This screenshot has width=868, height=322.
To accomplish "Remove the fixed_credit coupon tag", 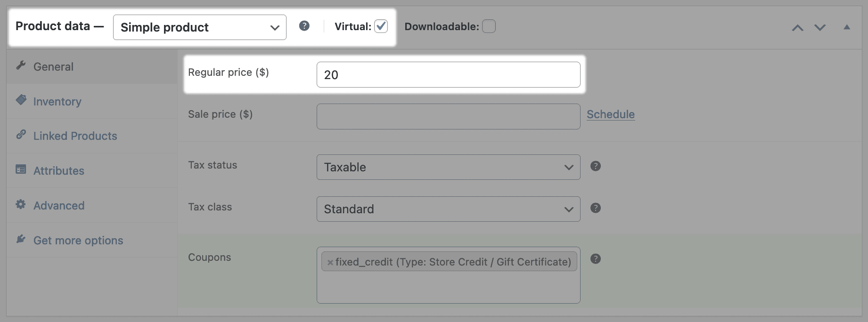I will [330, 263].
